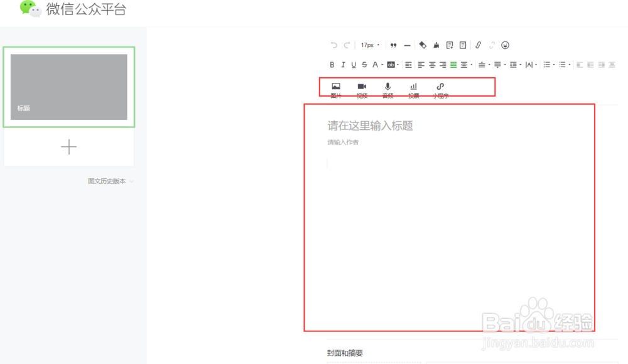The image size is (628, 364).
Task: Insert a poll with the 投票 icon
Action: pyautogui.click(x=413, y=88)
